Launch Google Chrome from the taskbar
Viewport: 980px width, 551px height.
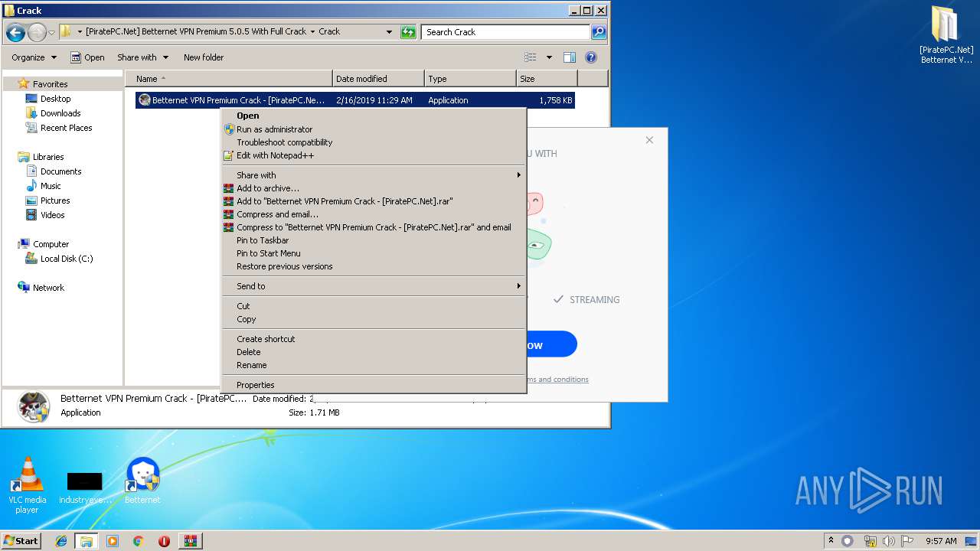[138, 541]
